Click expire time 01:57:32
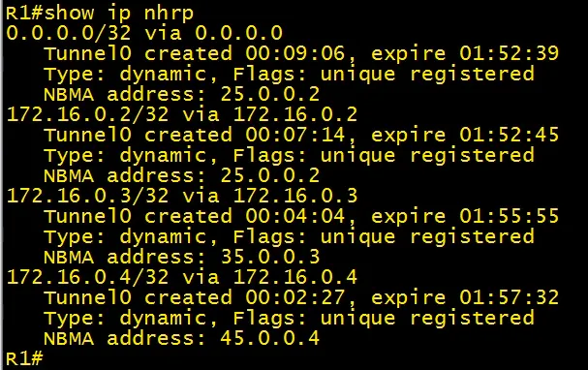588x370 pixels. 510,297
